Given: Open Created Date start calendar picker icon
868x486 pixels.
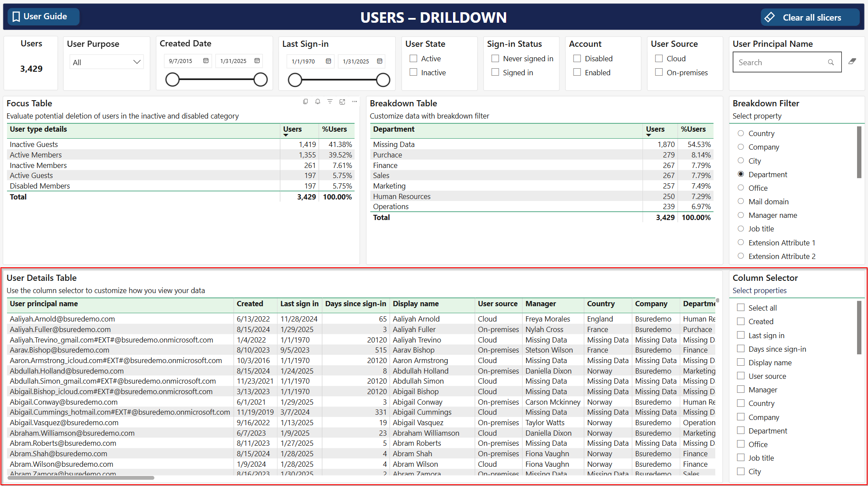Looking at the screenshot, I should [206, 61].
